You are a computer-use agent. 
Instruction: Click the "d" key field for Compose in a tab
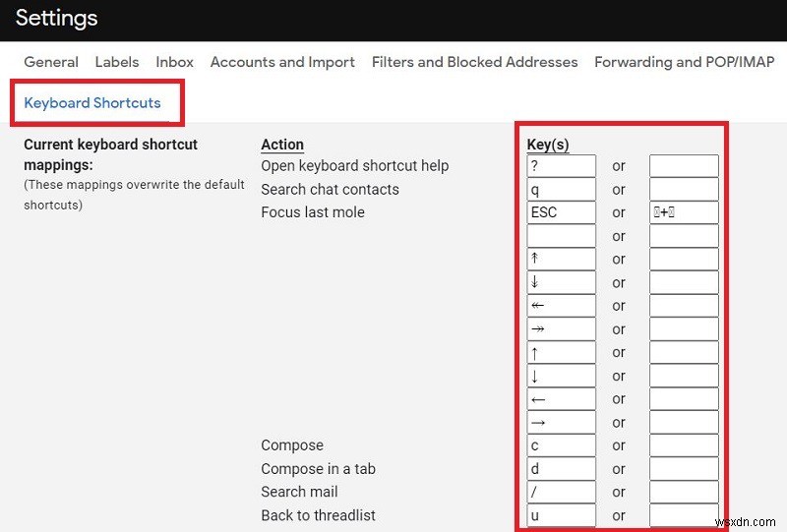[562, 469]
